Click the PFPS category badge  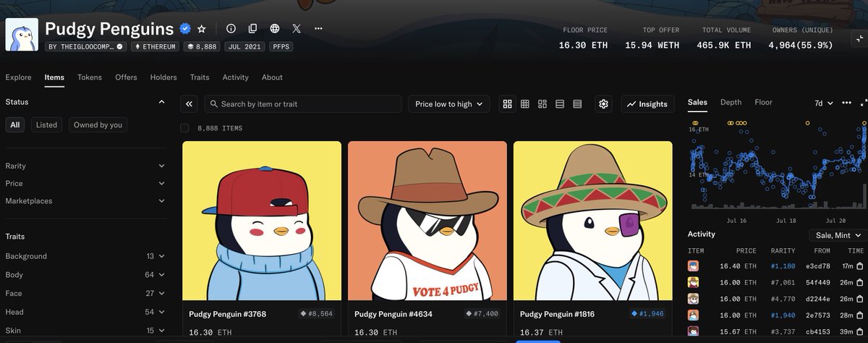click(281, 46)
